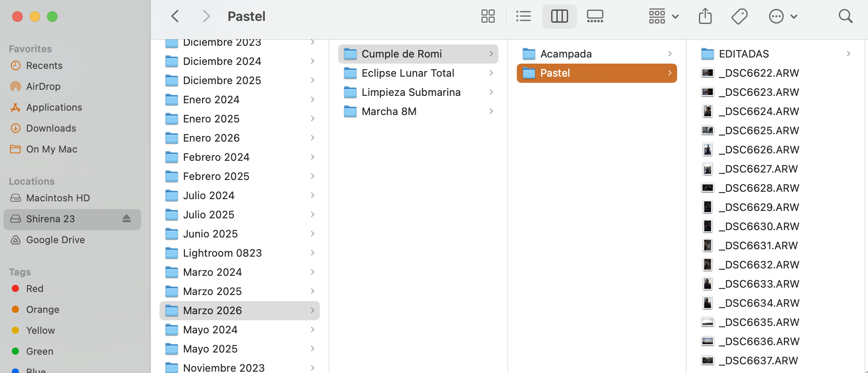Open the Lightroom 0823 folder
Screen dimensions: 868x373
240,253
